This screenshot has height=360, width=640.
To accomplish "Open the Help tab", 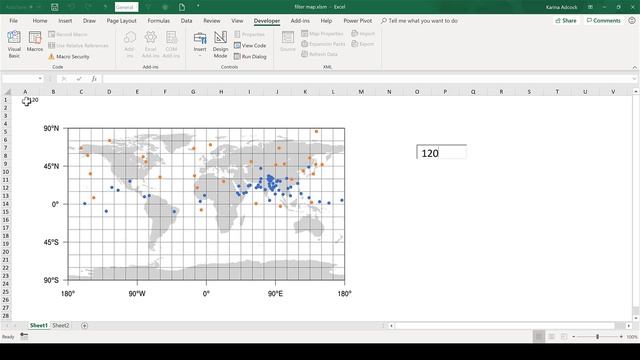I will coord(326,21).
